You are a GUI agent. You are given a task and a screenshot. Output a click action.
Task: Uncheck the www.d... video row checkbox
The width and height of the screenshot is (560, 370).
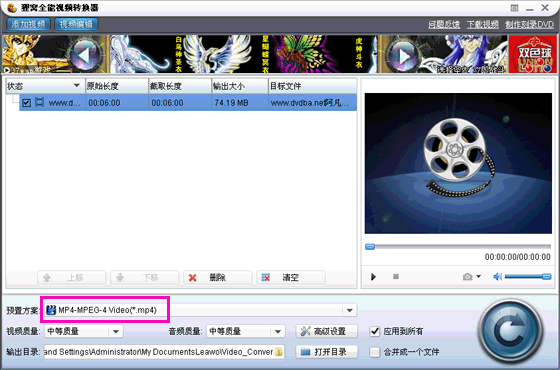tap(26, 103)
